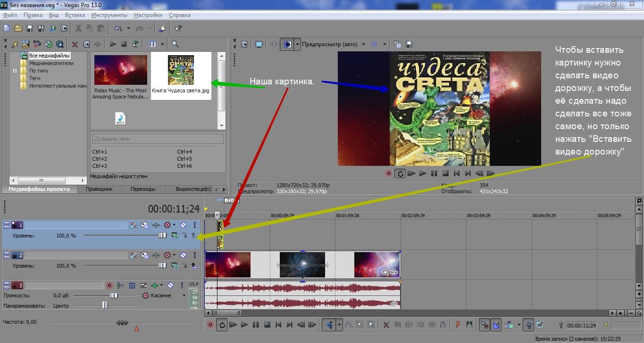Click the Добавить теги input field
Image resolution: width=644 pixels, height=343 pixels.
(158, 139)
